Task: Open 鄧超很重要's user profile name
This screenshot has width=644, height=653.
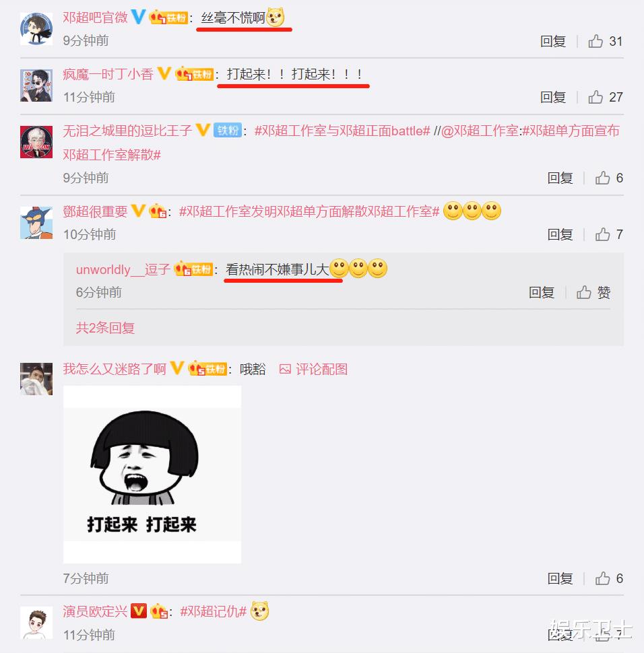Action: (95, 211)
